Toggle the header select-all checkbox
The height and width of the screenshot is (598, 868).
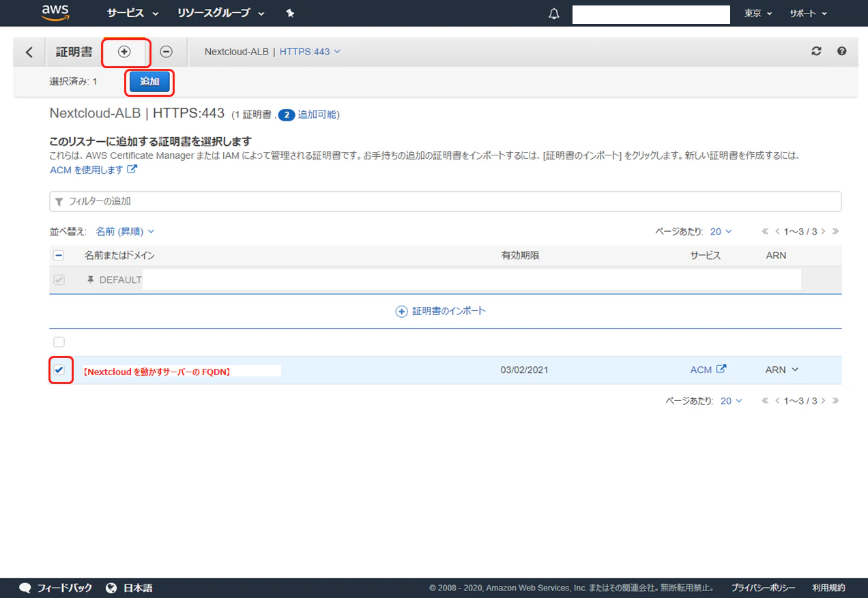tap(59, 255)
